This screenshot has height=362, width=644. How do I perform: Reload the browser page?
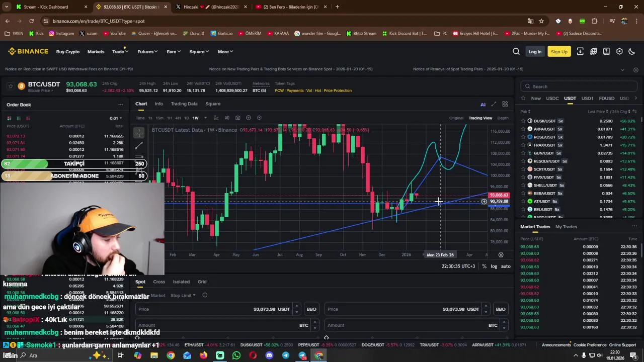click(x=31, y=21)
